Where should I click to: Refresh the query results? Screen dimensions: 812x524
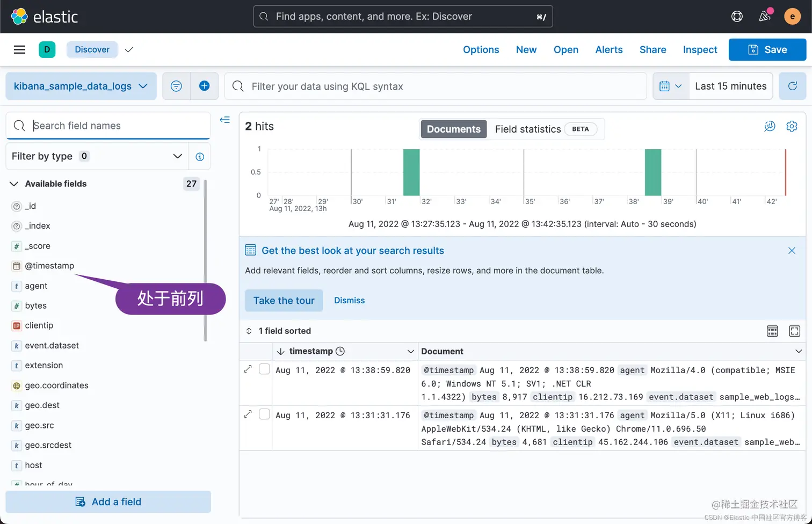(x=792, y=86)
